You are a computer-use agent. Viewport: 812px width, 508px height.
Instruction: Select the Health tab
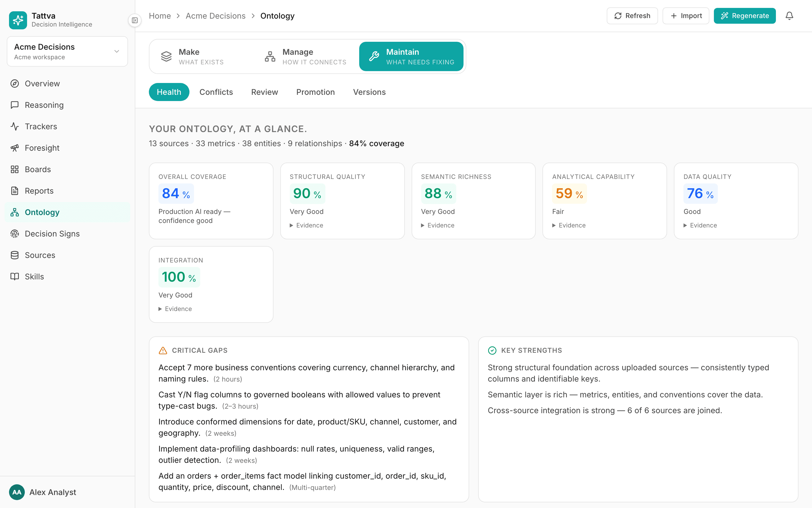coord(169,92)
